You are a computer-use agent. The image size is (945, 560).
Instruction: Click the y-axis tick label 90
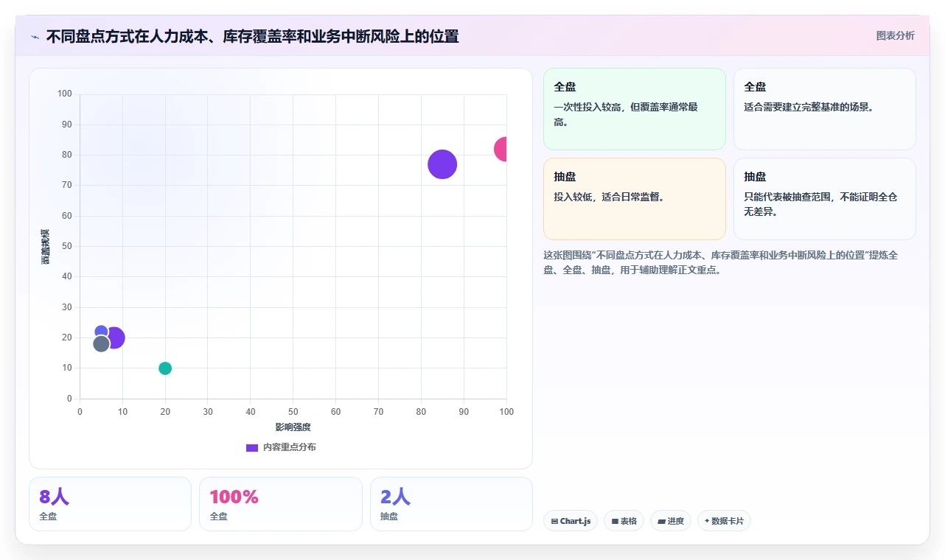coord(67,125)
